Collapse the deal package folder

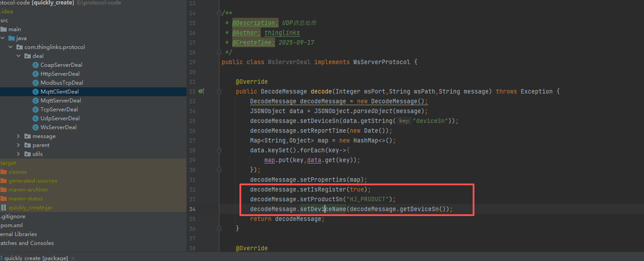pos(18,56)
